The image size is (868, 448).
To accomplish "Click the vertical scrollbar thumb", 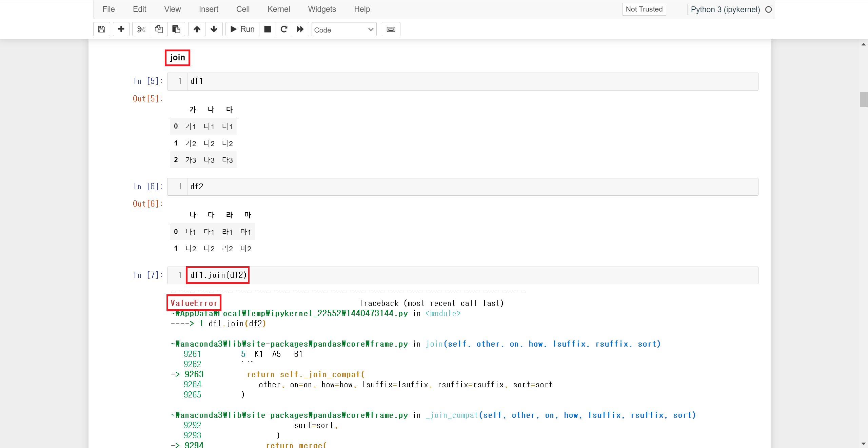I will pos(863,100).
